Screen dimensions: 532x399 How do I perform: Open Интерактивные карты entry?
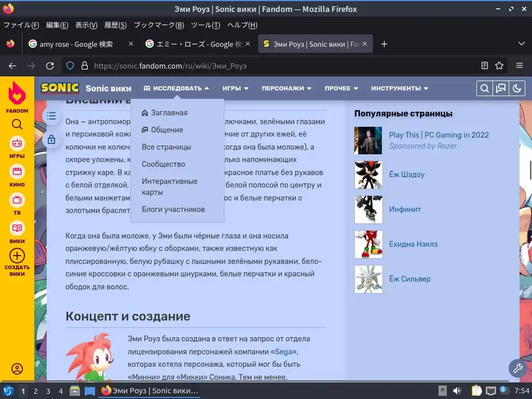tap(169, 187)
